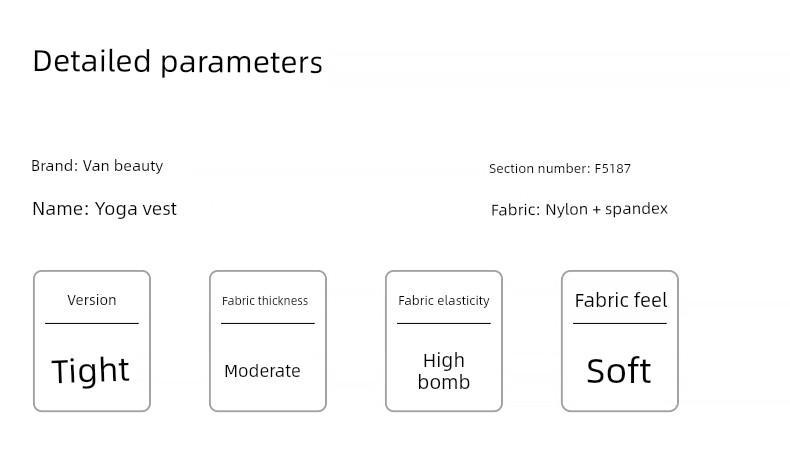Click the "Section number:" field label
This screenshot has height=466, width=790.
coord(539,169)
